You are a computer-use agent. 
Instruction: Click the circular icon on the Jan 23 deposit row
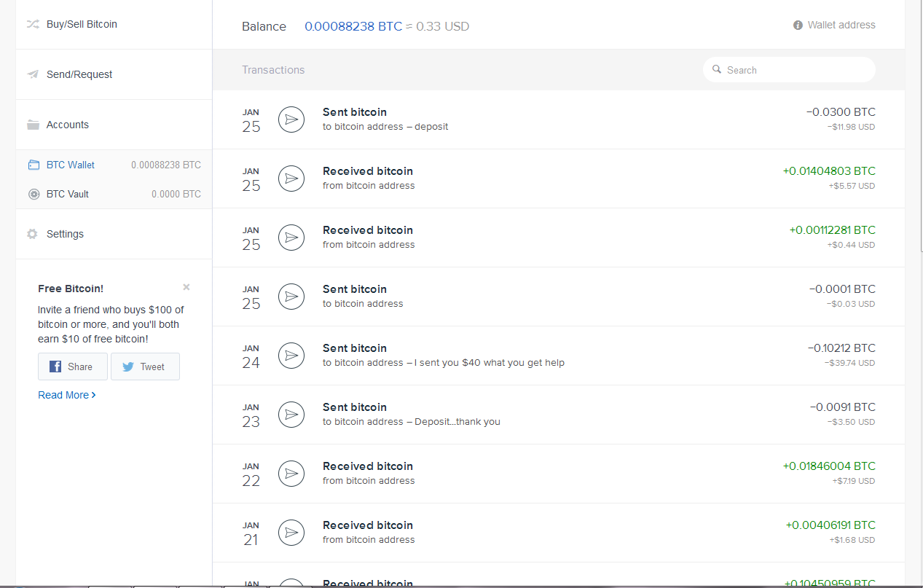coord(291,415)
